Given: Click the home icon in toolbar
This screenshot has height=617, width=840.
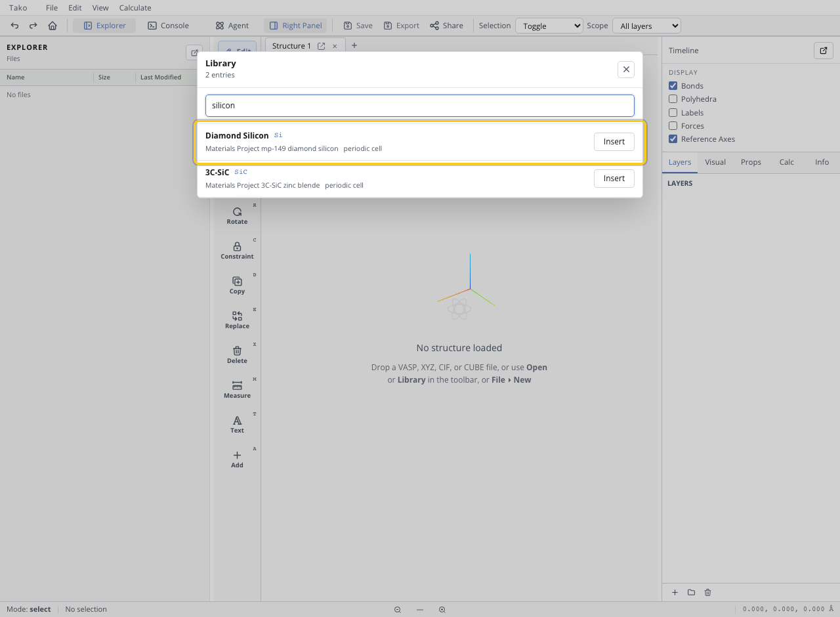Looking at the screenshot, I should [x=52, y=26].
